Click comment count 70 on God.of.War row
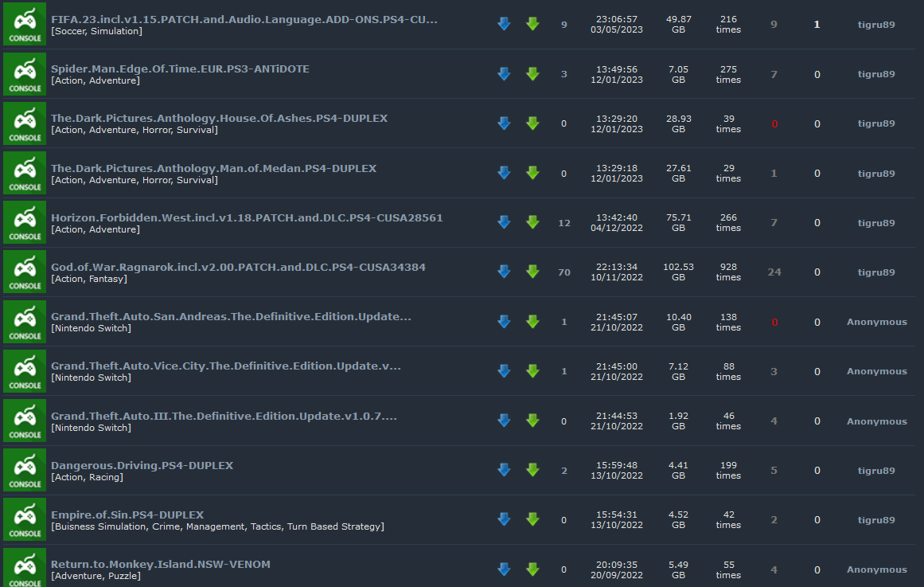 point(564,272)
